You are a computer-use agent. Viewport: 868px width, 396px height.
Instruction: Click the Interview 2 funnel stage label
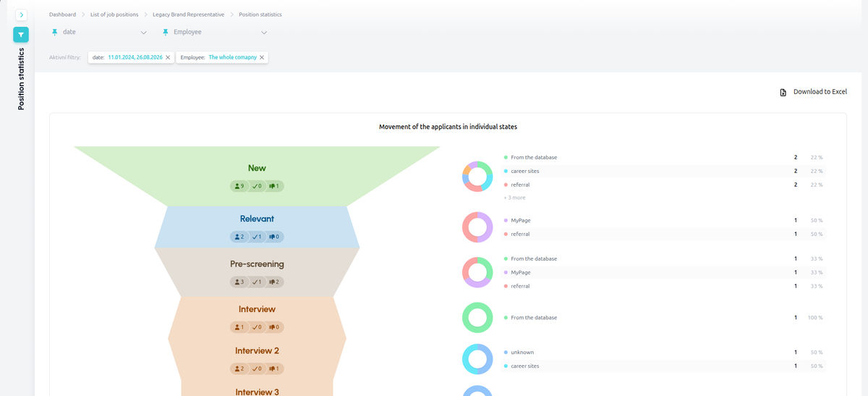257,351
